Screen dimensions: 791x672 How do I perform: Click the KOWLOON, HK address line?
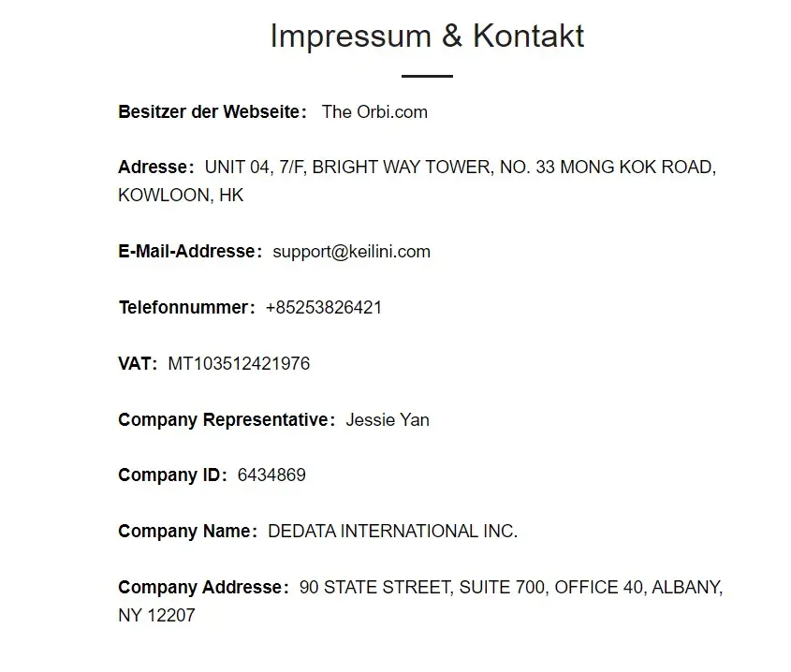pos(181,196)
